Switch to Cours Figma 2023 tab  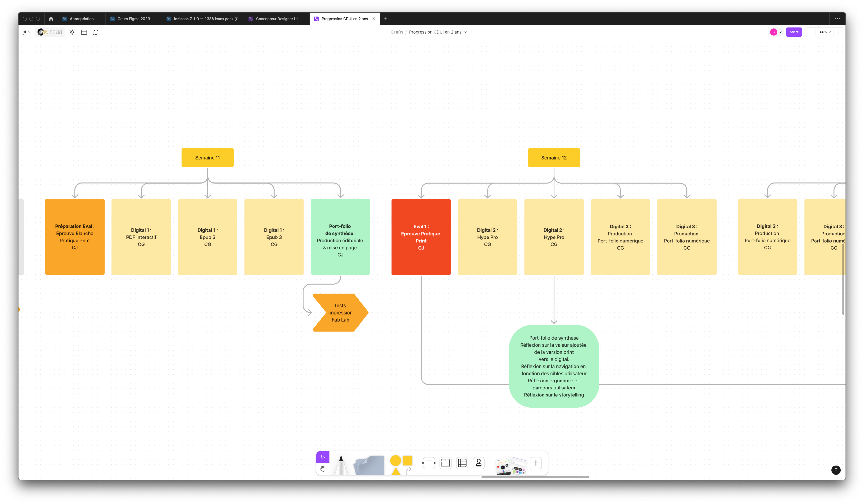point(133,19)
